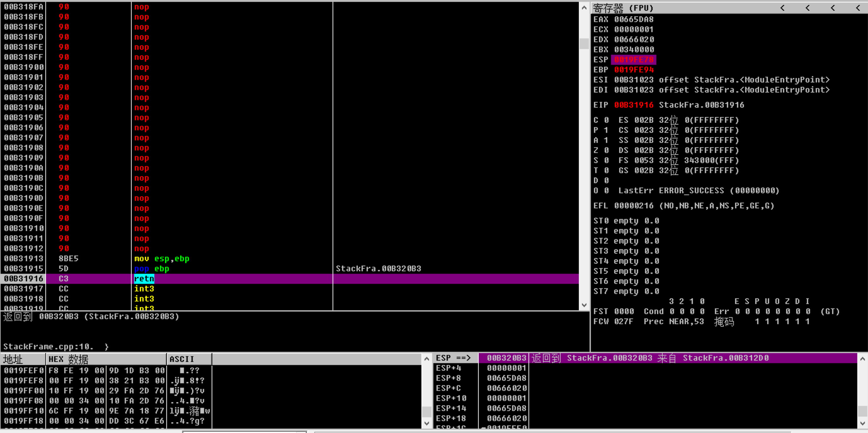Select the ECX register value 00000001
Viewport: 868px width, 433px height.
tap(634, 30)
